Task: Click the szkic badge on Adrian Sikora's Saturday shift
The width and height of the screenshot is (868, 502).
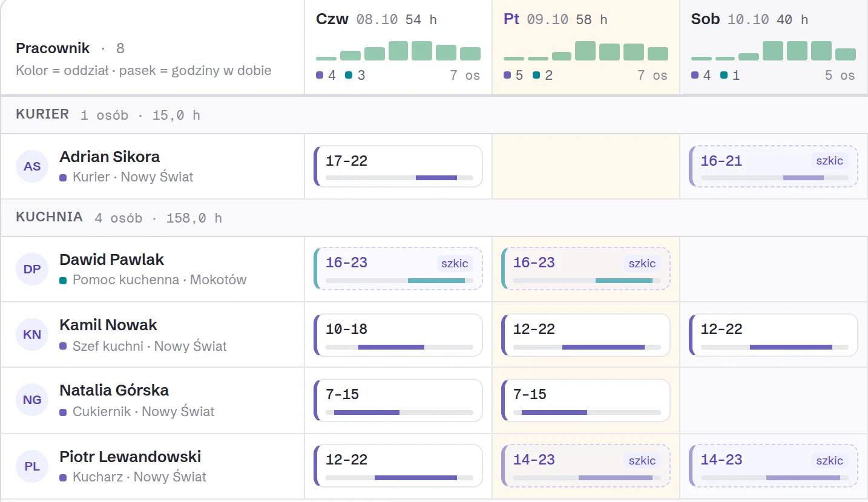Action: (829, 160)
